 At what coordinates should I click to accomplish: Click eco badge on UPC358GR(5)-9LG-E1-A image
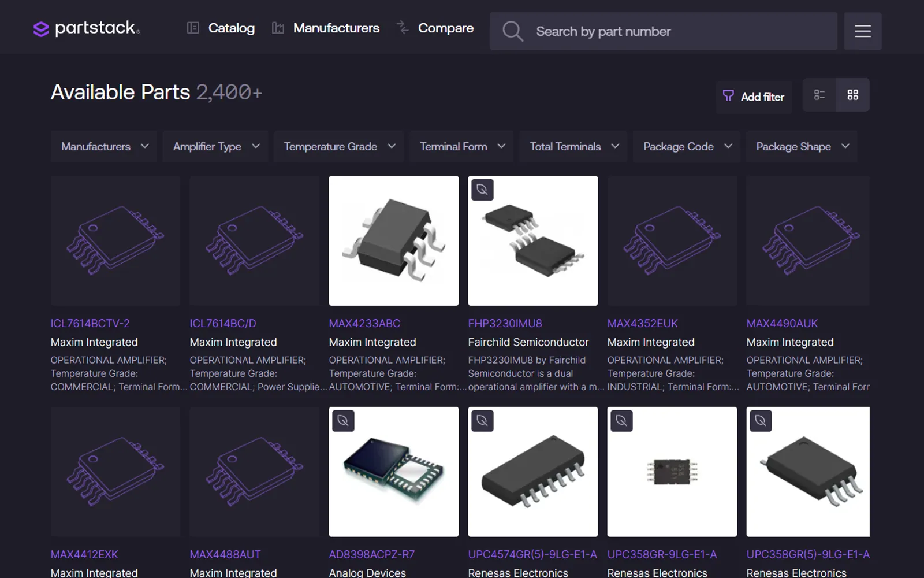[761, 421]
